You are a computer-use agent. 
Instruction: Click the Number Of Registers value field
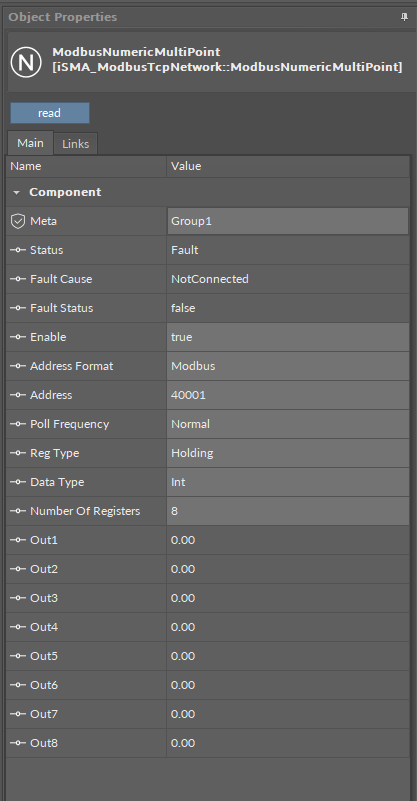[288, 511]
